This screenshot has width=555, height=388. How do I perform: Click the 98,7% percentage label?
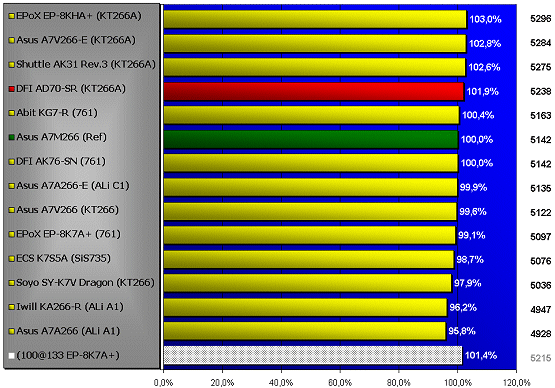[x=470, y=260]
